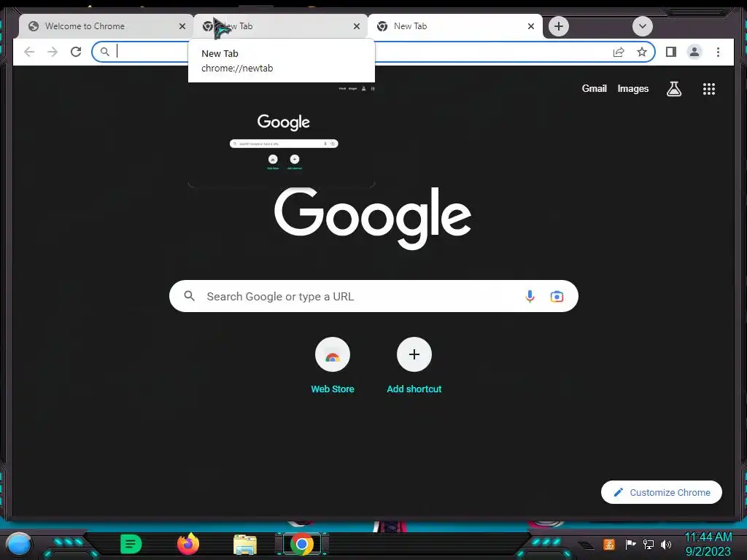Viewport: 747px width, 560px height.
Task: Close the active New Tab
Action: point(531,26)
